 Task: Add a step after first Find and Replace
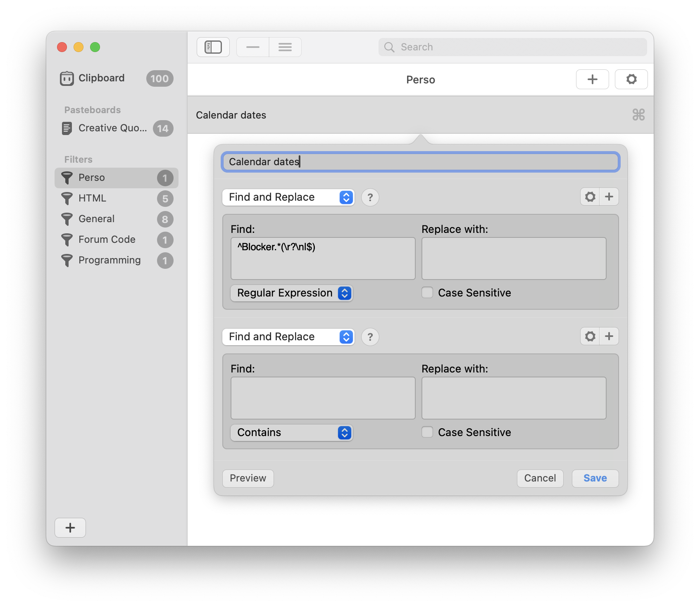[609, 197]
